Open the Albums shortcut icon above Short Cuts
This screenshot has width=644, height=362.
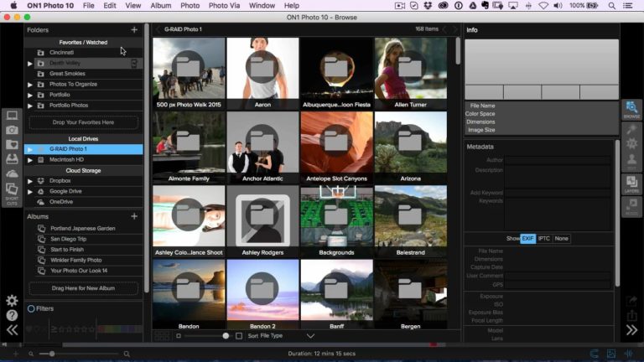coord(12,189)
